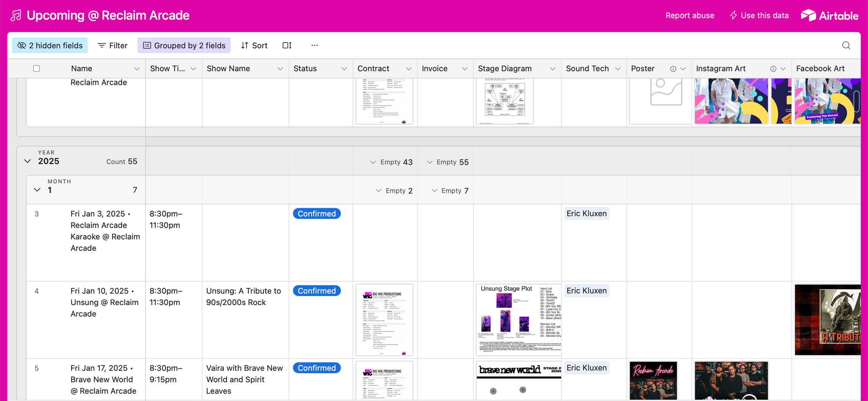The width and height of the screenshot is (868, 401).
Task: Select the cell 'Fri Jan 3, 2025 • Reclaim Arcade Karaoke'
Action: 86,243
